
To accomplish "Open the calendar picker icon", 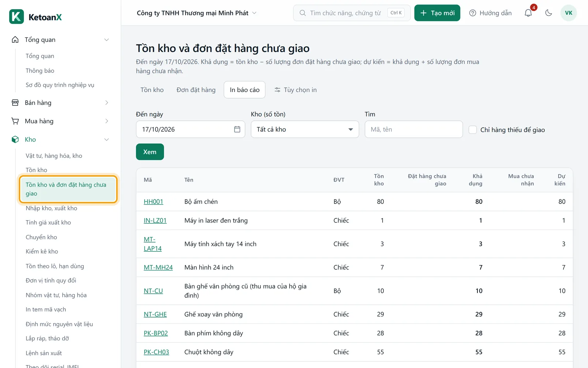I will 237,129.
